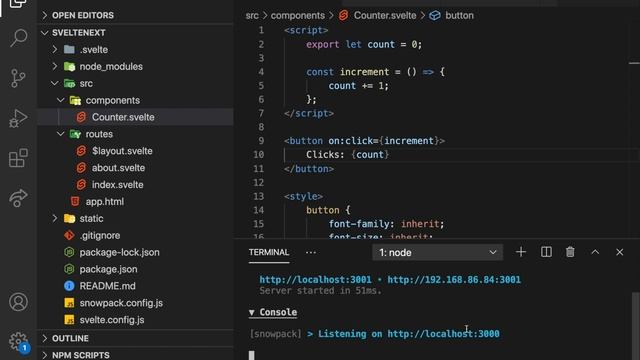The width and height of the screenshot is (640, 360).
Task: Click 'font-family: inherit;' on line 15
Action: tap(386, 224)
